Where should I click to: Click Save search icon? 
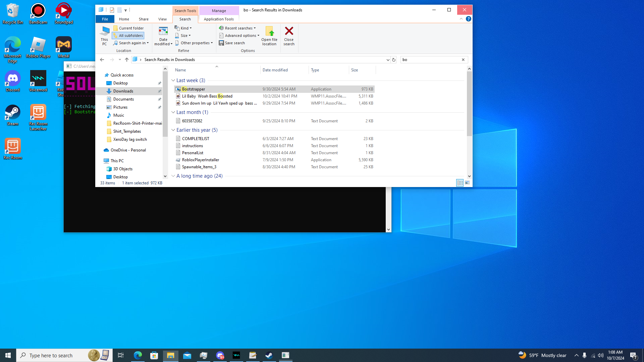[x=221, y=43]
